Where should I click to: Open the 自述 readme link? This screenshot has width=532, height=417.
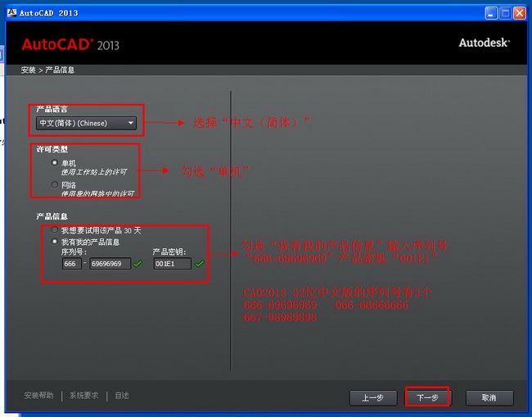(122, 396)
